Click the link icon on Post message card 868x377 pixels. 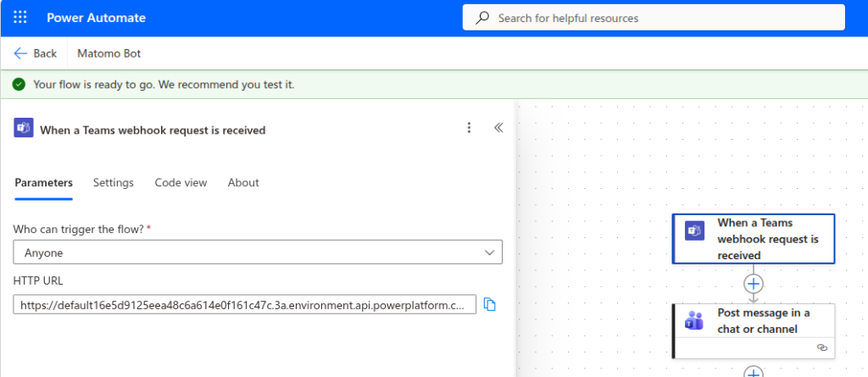click(821, 347)
